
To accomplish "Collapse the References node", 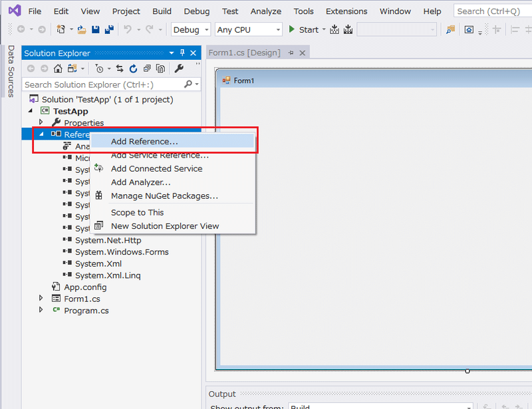I will pos(41,134).
